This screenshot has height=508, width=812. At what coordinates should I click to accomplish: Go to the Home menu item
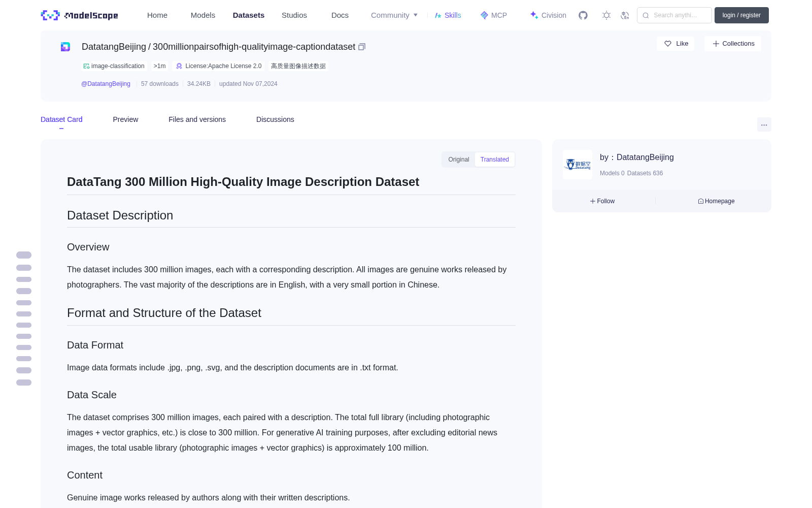click(x=157, y=15)
